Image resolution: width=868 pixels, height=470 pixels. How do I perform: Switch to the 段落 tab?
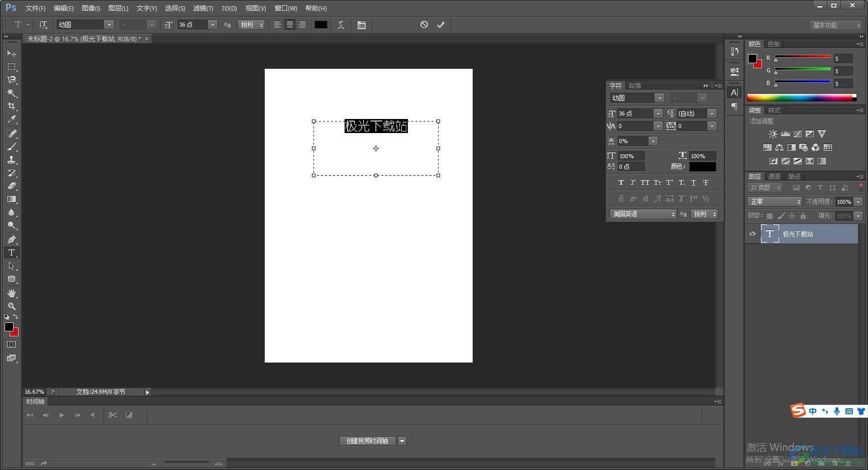click(635, 85)
